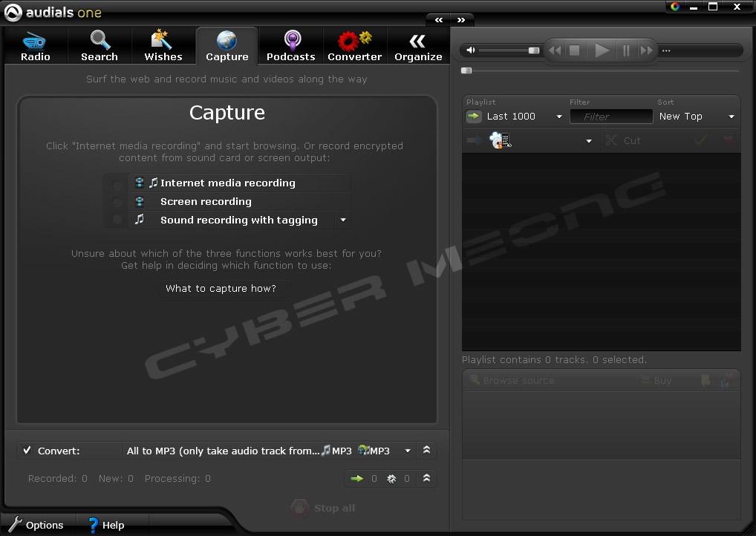Open the Last 1000 playlist dropdown
Screen dimensions: 756x536
524,116
